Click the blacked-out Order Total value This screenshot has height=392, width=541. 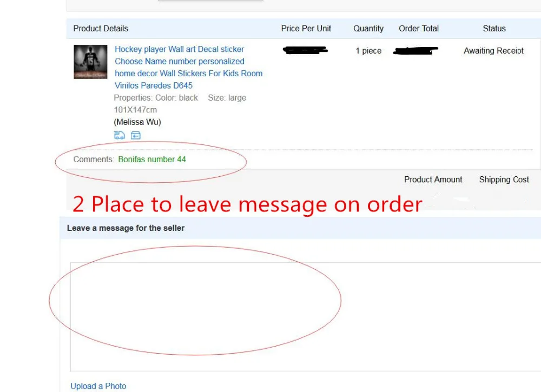[x=415, y=51]
